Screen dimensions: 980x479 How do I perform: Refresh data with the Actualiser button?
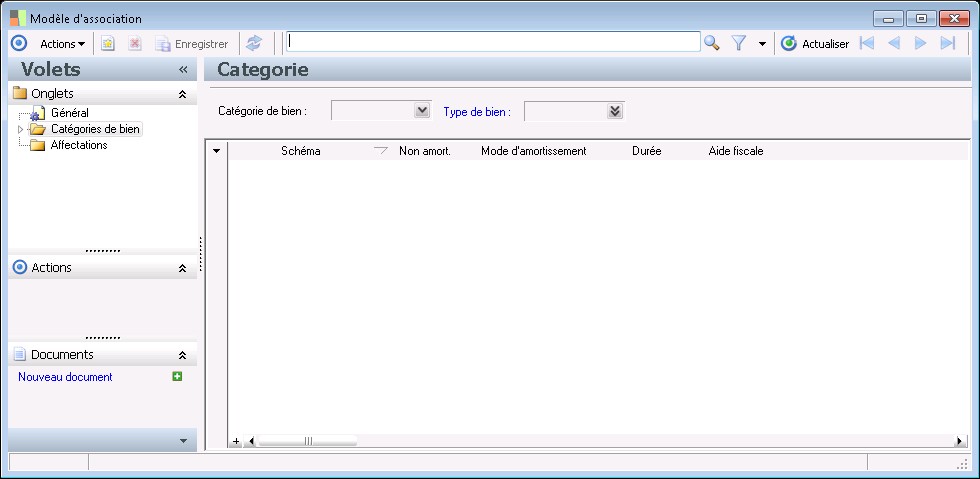816,44
